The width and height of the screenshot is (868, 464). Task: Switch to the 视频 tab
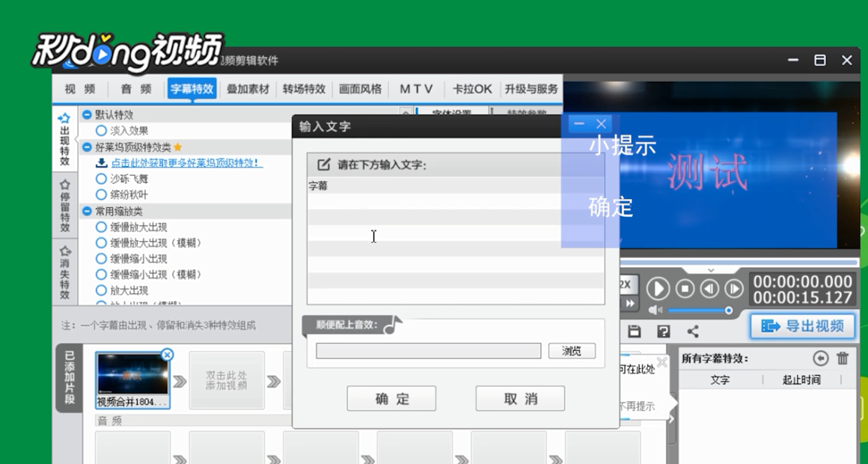[x=80, y=88]
